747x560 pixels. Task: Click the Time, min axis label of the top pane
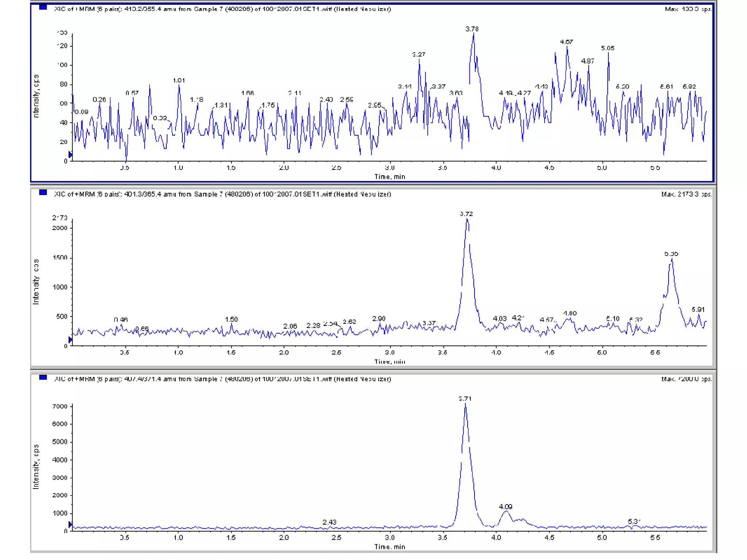click(x=390, y=177)
